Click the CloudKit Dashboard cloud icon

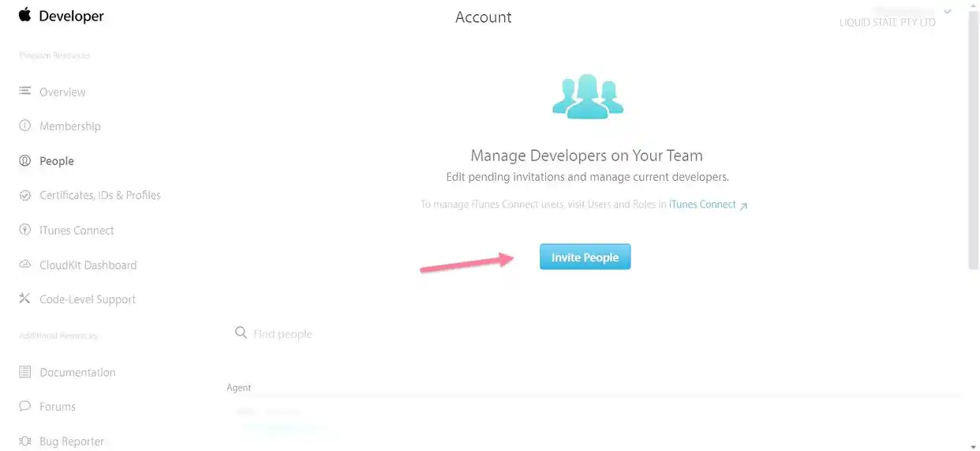[25, 265]
